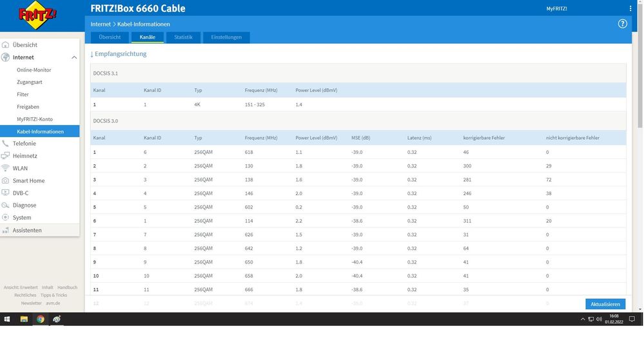Expand the System menu section
Screen dimensions: 644x362
tap(22, 218)
